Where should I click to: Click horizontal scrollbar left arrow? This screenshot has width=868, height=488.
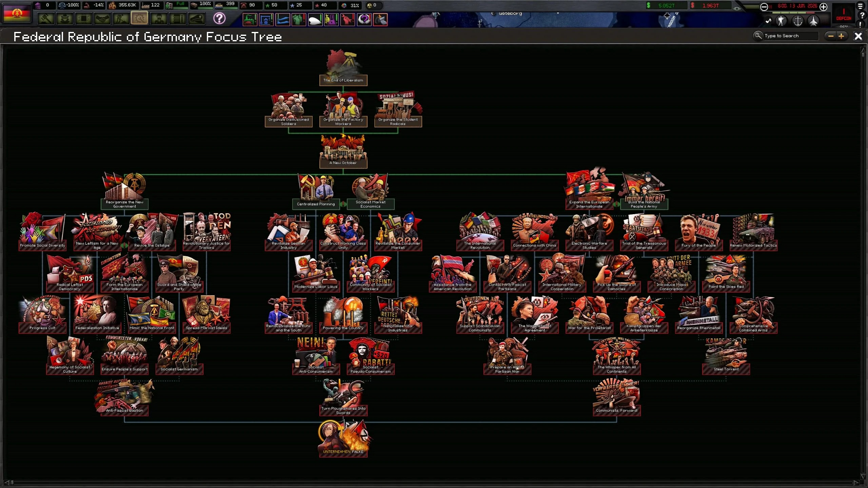6,482
